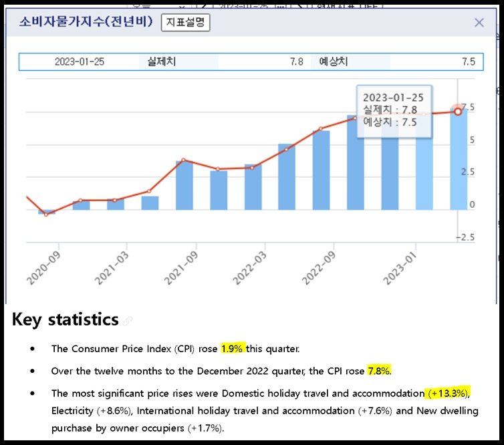Click the lowest data point on the red line

pyautogui.click(x=46, y=214)
